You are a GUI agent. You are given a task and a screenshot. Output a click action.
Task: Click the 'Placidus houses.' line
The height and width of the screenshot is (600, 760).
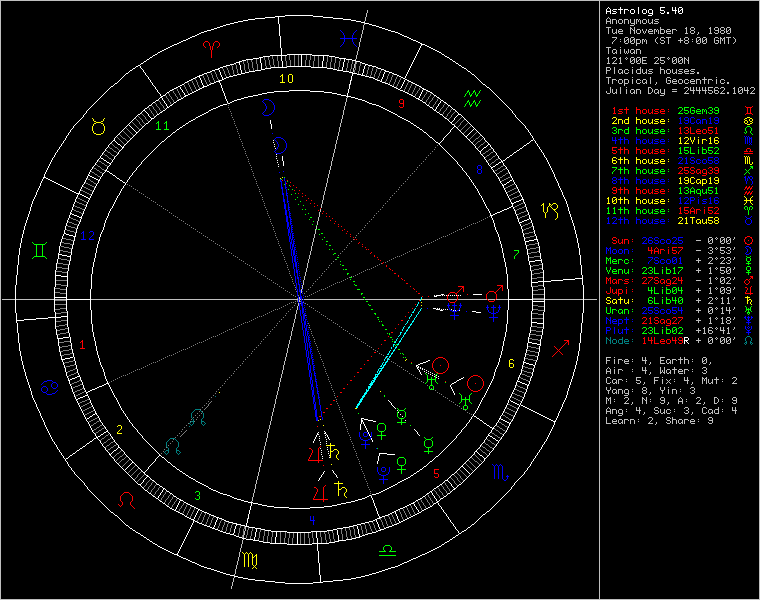click(653, 71)
